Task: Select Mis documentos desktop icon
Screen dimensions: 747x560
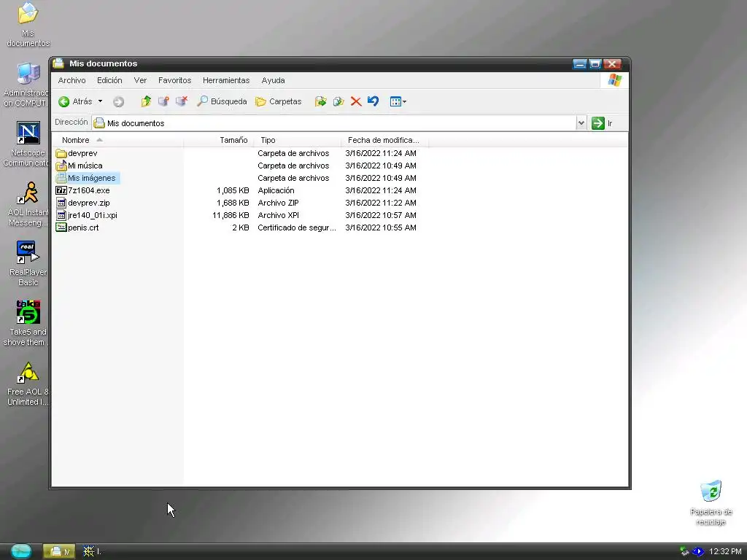Action: tap(28, 25)
